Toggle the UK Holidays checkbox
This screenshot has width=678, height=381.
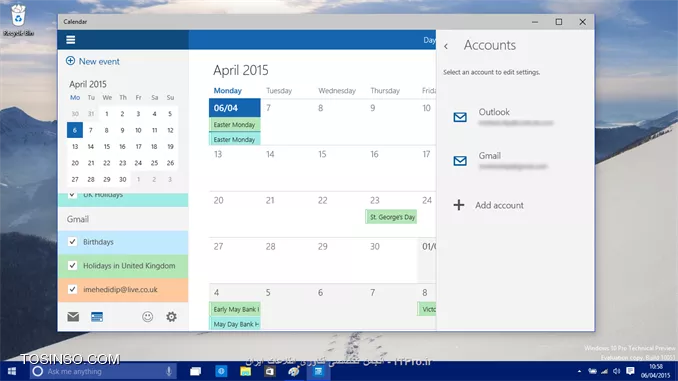pyautogui.click(x=72, y=195)
